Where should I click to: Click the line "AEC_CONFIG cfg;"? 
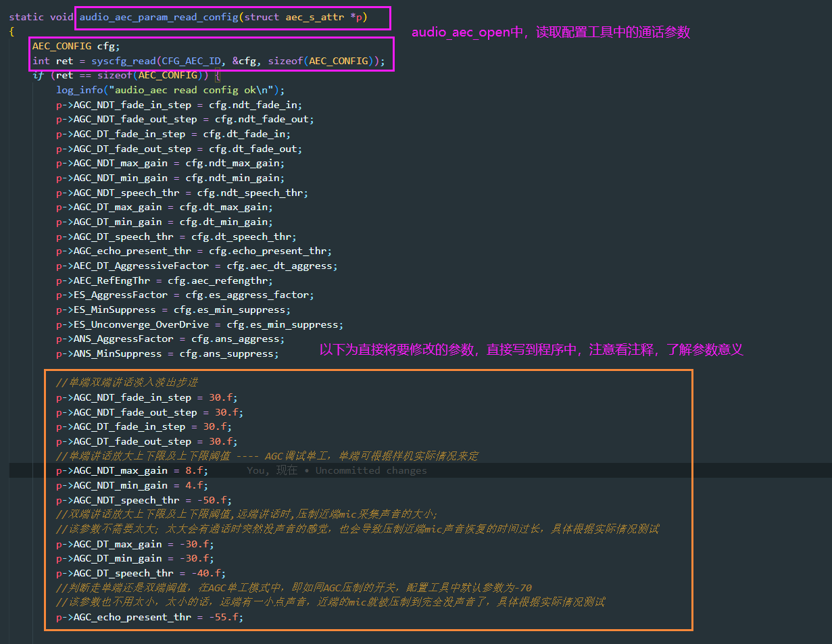click(x=76, y=46)
